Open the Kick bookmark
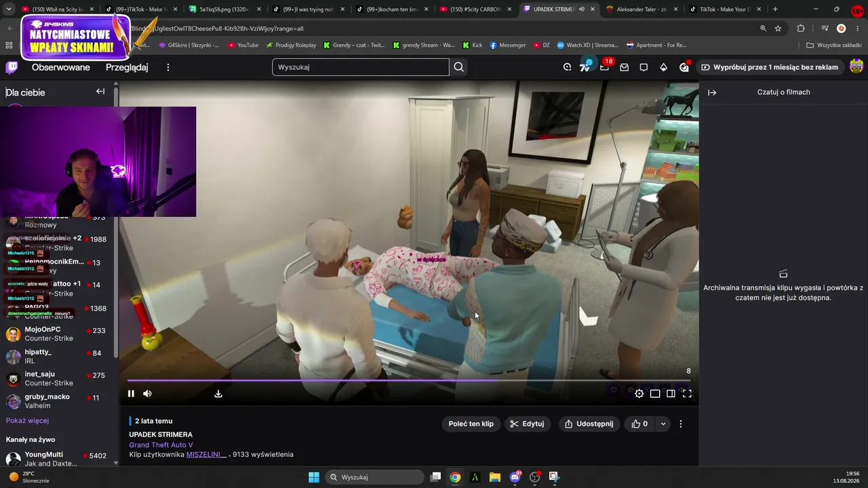868x488 pixels. 473,45
